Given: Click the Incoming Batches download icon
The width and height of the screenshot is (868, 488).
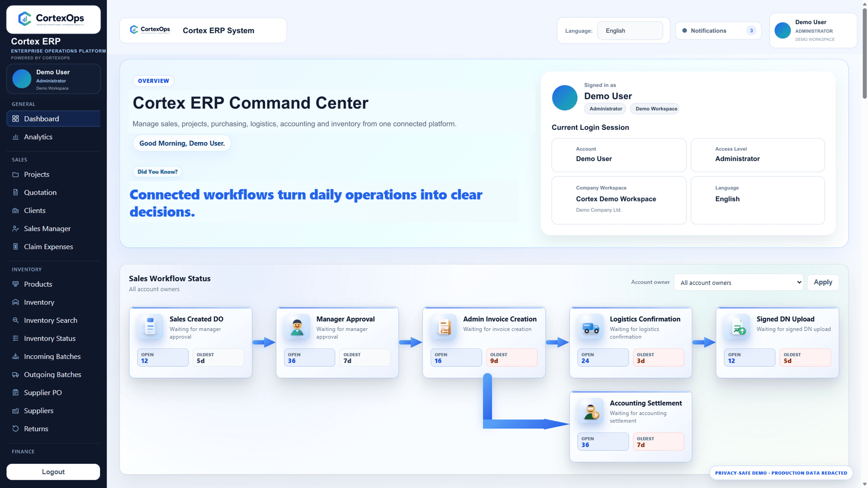Looking at the screenshot, I should (16, 357).
